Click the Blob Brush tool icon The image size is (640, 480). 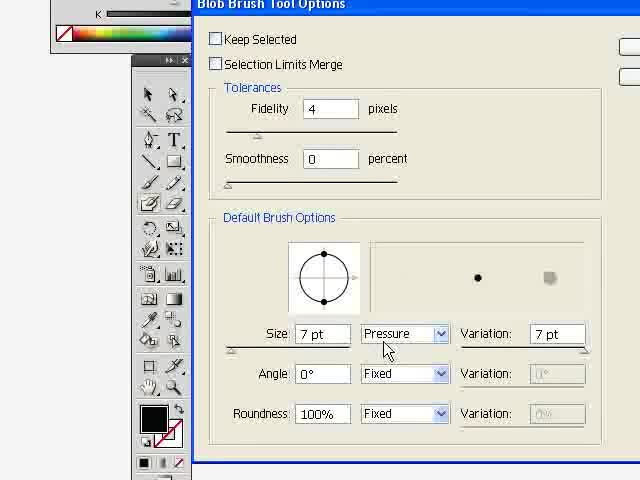click(x=149, y=203)
